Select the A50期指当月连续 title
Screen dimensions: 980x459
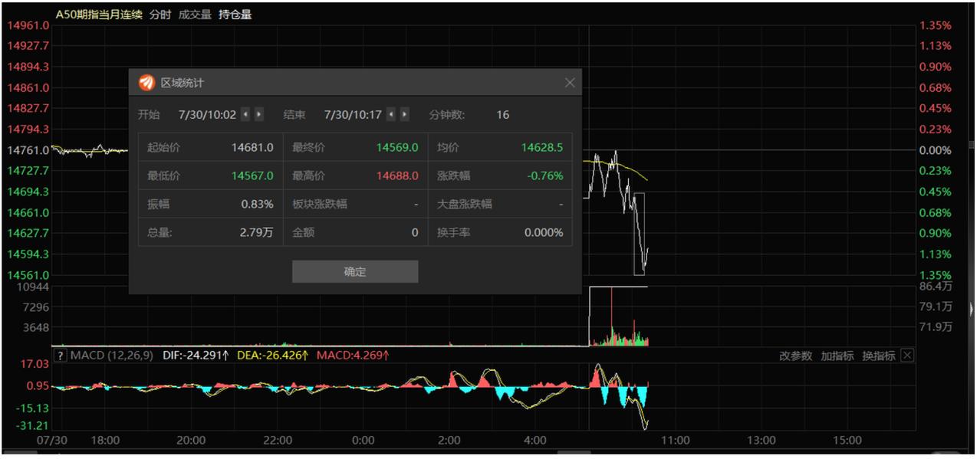pyautogui.click(x=100, y=15)
